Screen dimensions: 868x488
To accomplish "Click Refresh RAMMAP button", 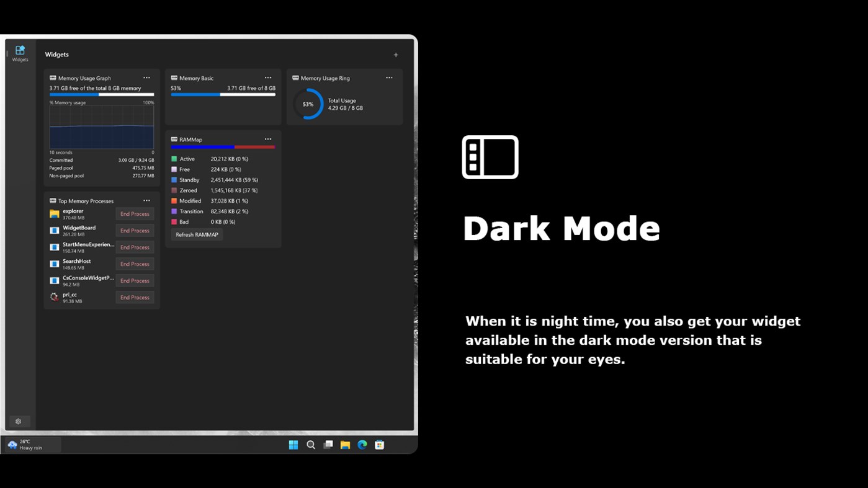I will 197,234.
